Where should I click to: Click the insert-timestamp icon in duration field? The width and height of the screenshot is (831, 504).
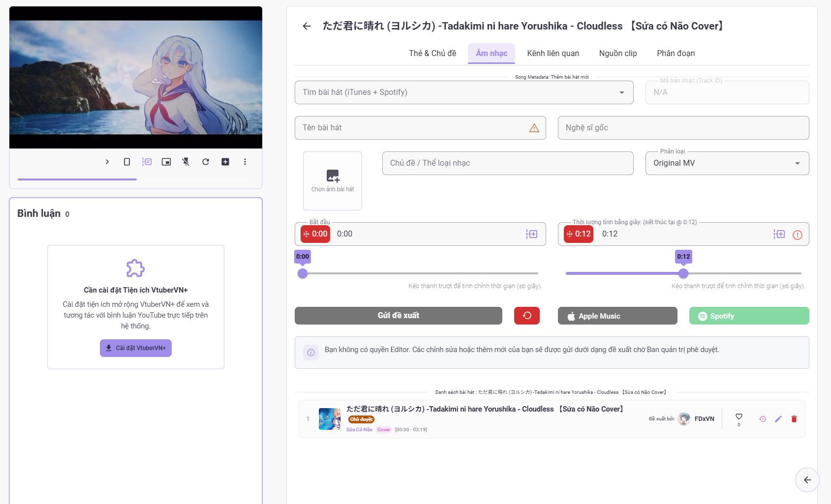coord(779,234)
